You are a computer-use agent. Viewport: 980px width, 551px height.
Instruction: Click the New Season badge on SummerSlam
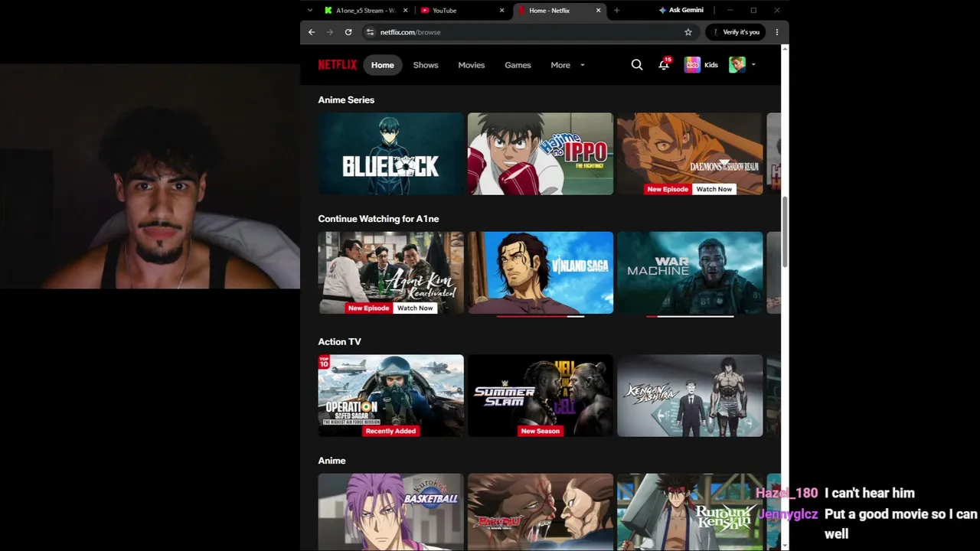[541, 431]
